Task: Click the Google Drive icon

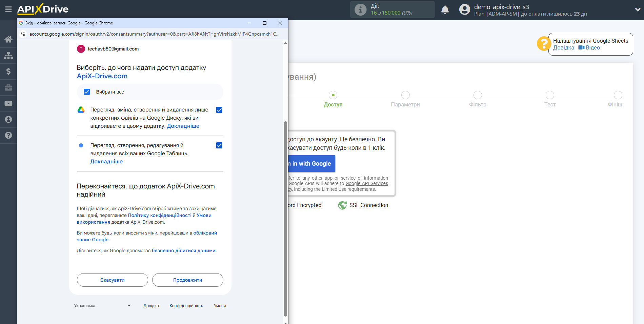Action: click(81, 110)
